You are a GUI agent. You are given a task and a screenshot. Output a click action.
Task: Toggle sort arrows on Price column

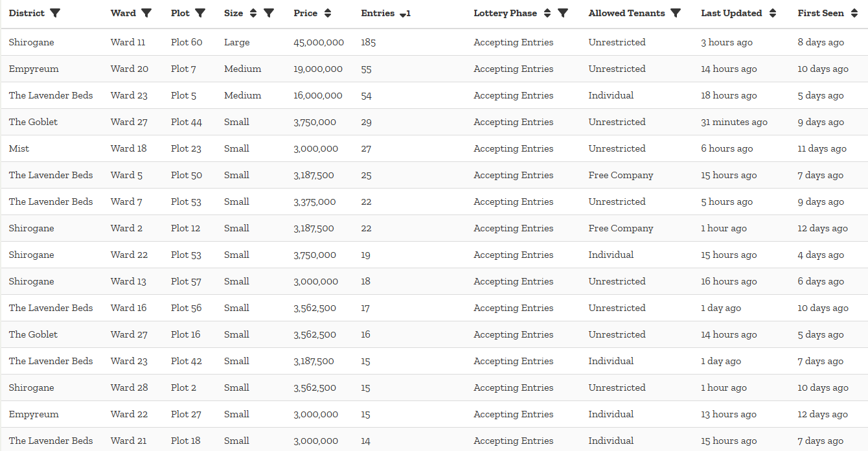[x=328, y=13]
